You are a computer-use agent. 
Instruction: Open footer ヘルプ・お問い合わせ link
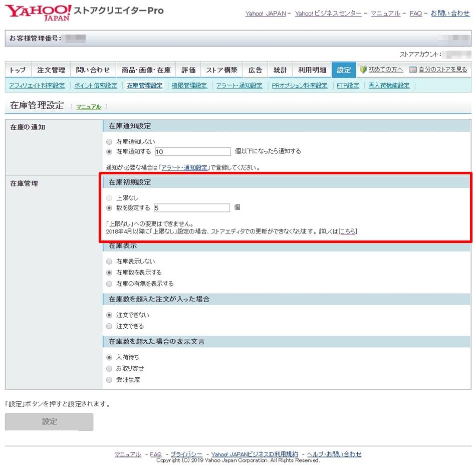pos(334,454)
